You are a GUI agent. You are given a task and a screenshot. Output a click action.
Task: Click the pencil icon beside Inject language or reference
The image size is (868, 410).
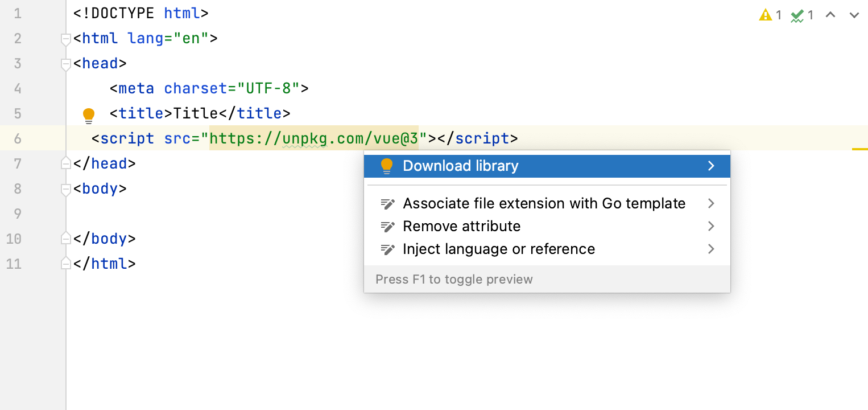pos(387,249)
